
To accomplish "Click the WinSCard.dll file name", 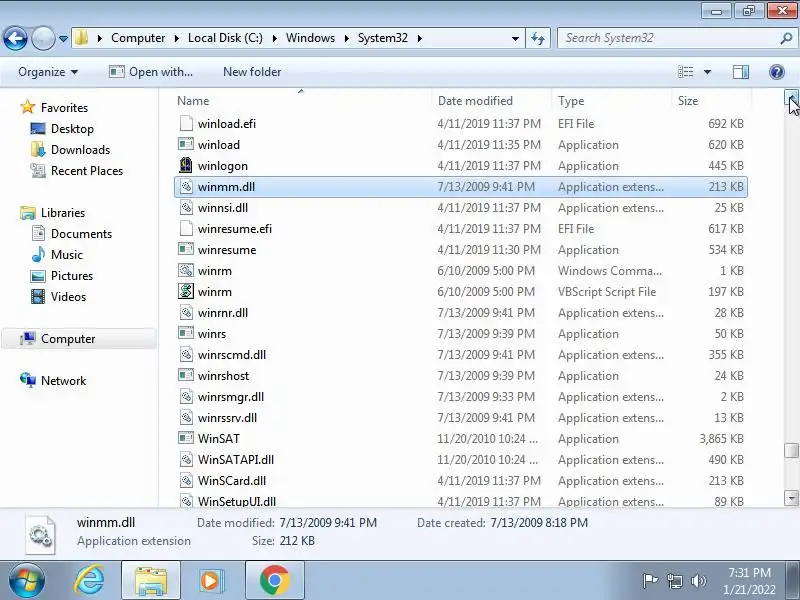I will (232, 481).
